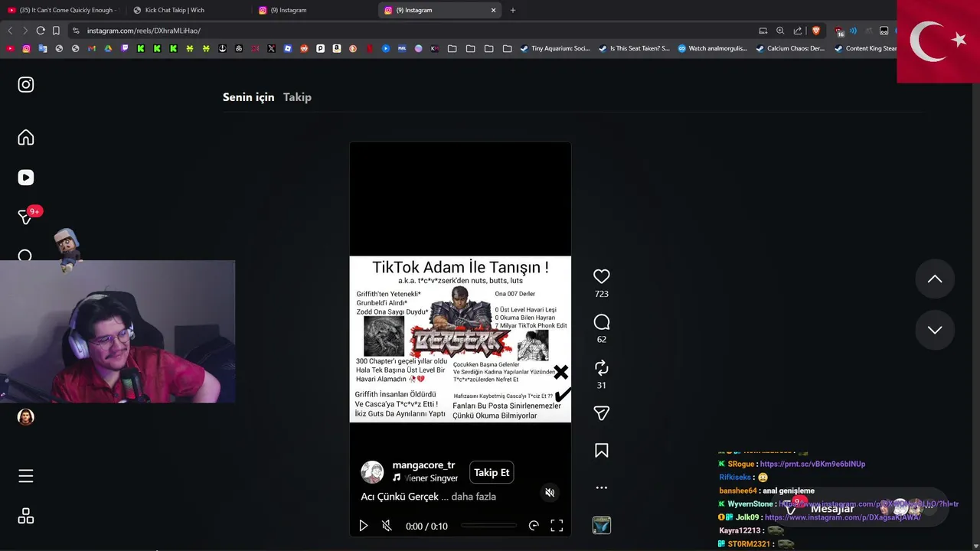The height and width of the screenshot is (551, 980).
Task: Open the Meta apps grid icon
Action: tap(26, 516)
